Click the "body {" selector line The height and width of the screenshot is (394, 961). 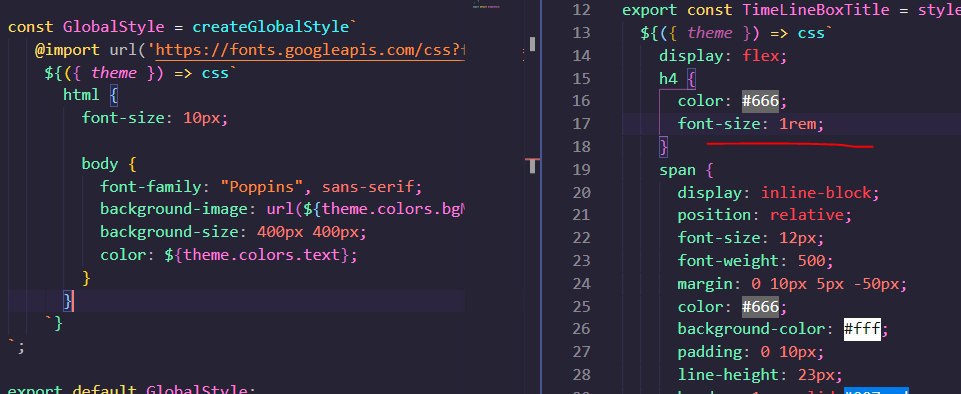tap(109, 164)
